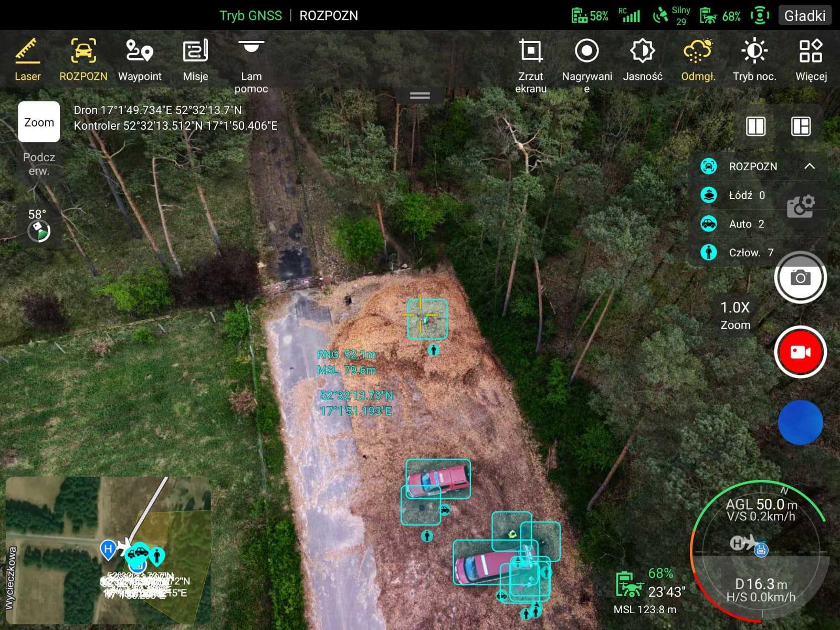Disable Odmgł. defog mode

coord(698,60)
